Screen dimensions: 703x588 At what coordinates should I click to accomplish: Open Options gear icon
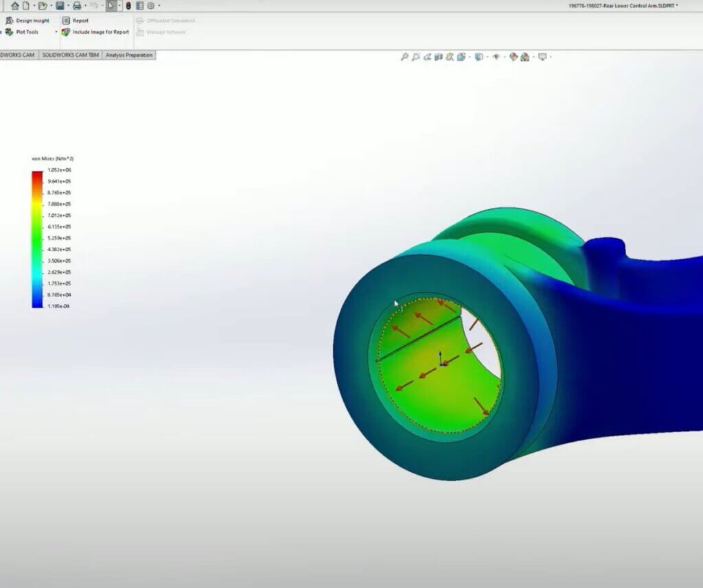tap(151, 5)
